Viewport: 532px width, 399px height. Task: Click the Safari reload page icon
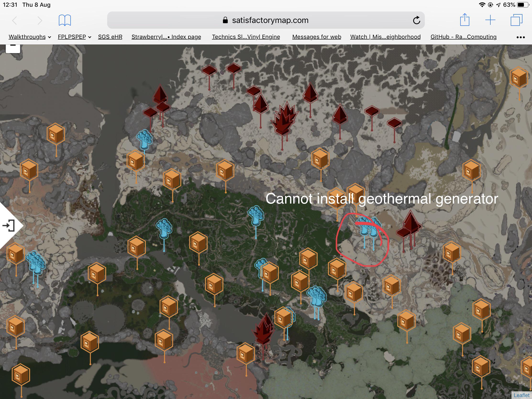tap(416, 20)
